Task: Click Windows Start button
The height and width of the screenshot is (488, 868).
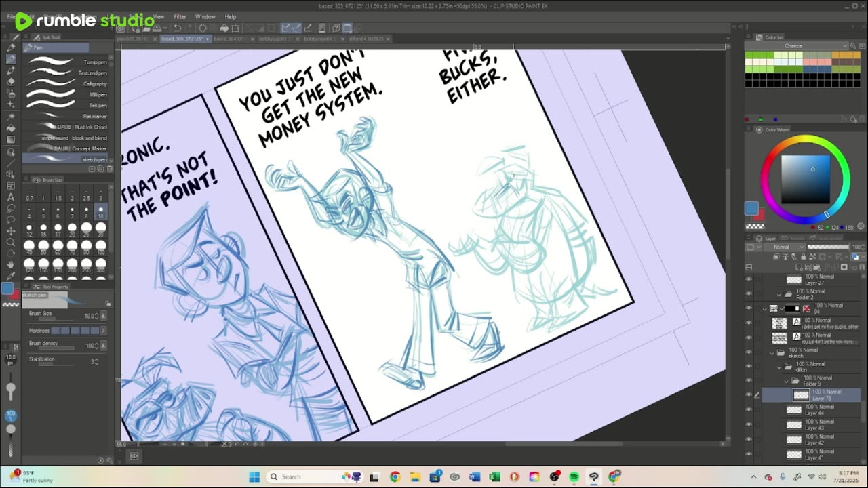Action: (254, 476)
